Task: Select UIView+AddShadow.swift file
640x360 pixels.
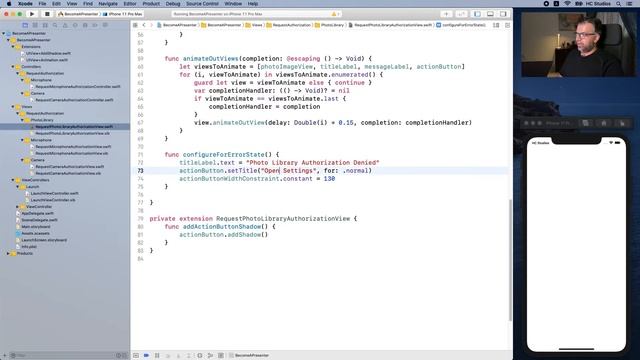Action: 48,53
